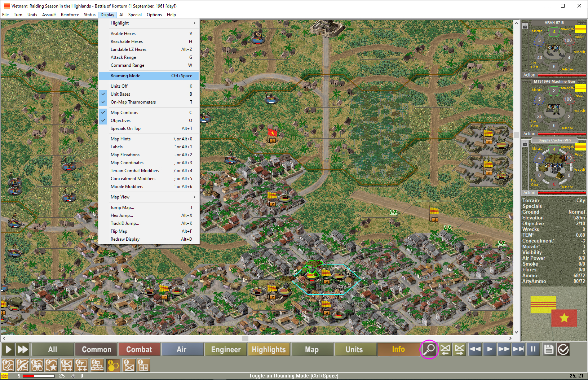Viewport: 588px width, 380px height.
Task: Click the single play arrow toolbar button
Action: pyautogui.click(x=8, y=349)
